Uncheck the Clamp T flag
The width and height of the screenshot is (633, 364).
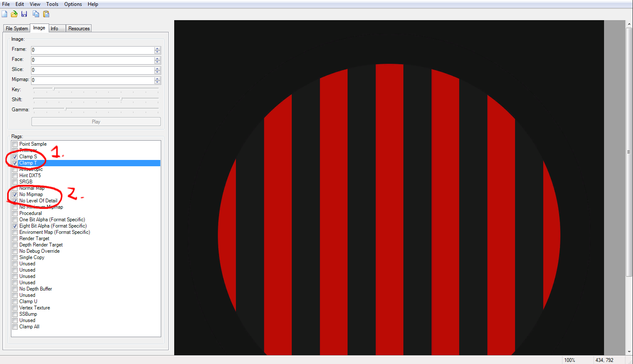(x=15, y=163)
